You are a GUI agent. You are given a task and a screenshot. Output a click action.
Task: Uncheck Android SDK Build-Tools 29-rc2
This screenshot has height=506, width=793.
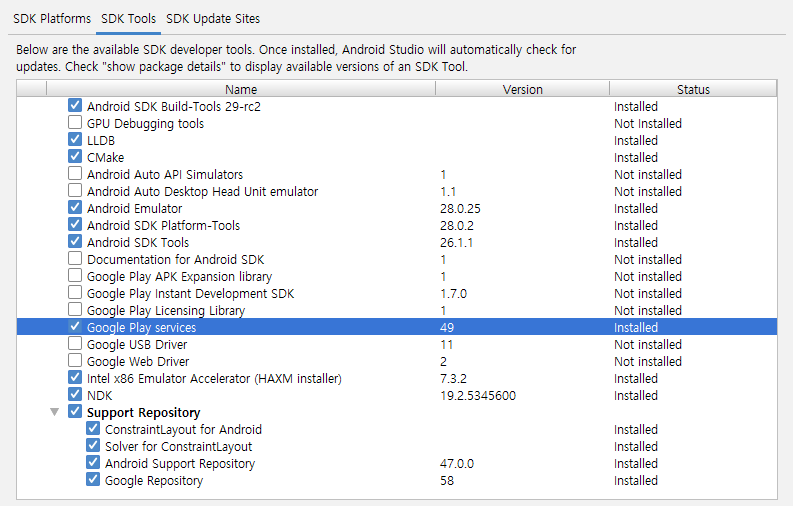click(75, 105)
